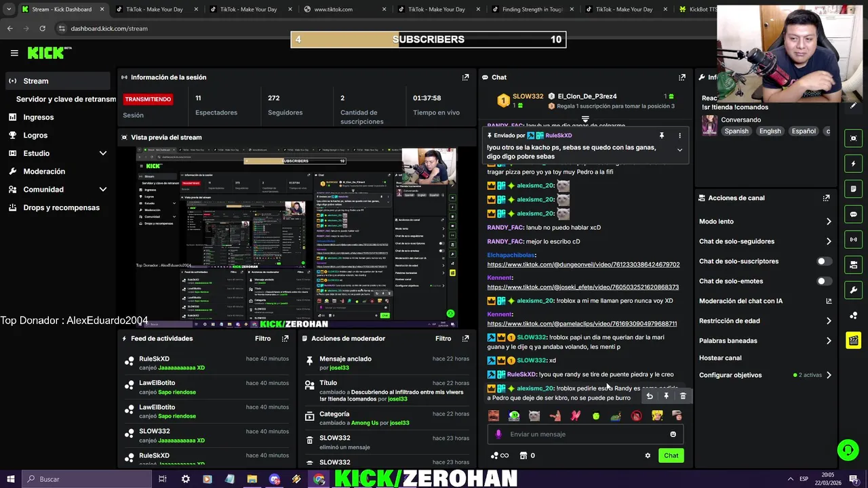Click the video camera icon in right sidebar
This screenshot has width=868, height=488.
point(853,264)
